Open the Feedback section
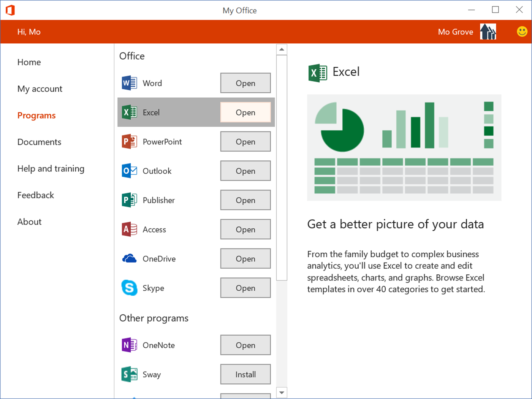532x399 pixels. (36, 195)
